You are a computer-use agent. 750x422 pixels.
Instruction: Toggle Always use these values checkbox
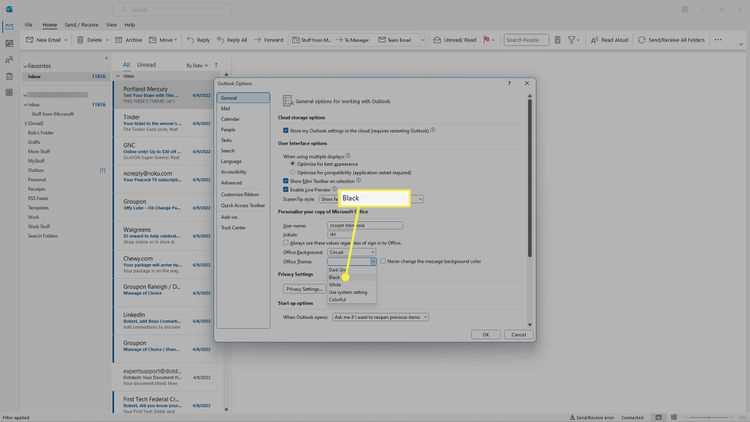pos(286,243)
